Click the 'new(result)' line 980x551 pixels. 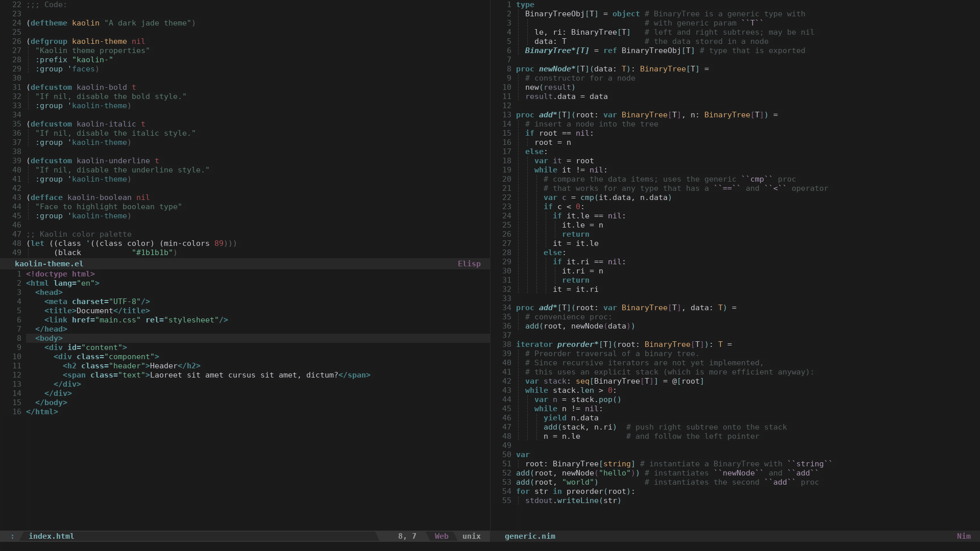550,87
